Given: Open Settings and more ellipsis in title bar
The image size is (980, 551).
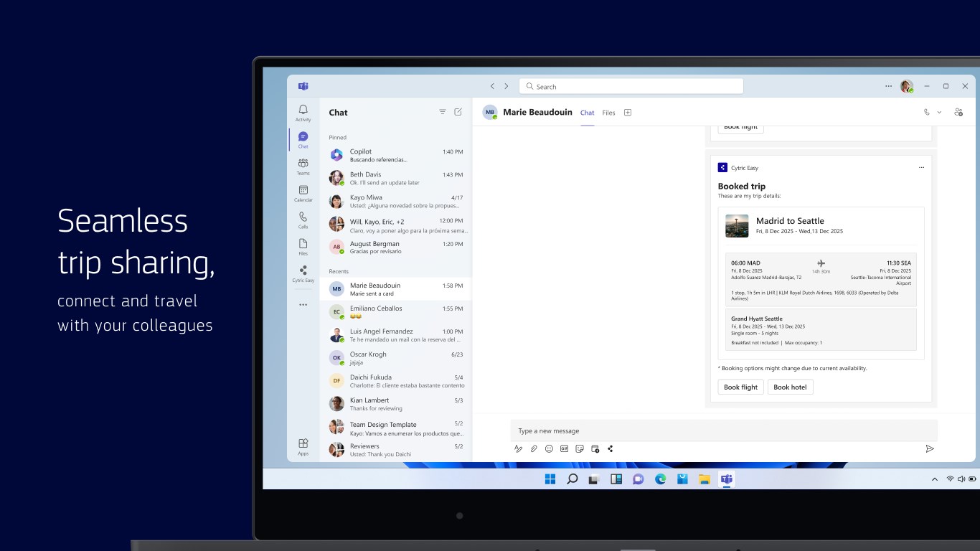Looking at the screenshot, I should point(888,86).
